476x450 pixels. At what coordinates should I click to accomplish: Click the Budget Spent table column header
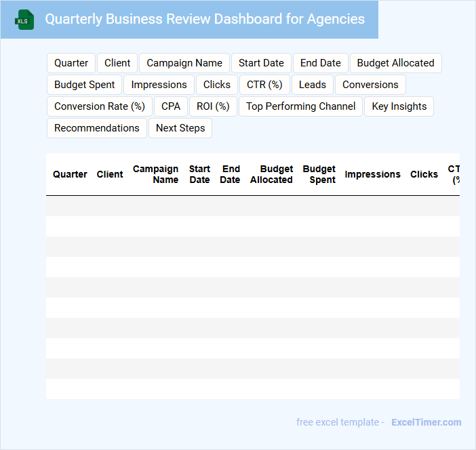tap(319, 174)
